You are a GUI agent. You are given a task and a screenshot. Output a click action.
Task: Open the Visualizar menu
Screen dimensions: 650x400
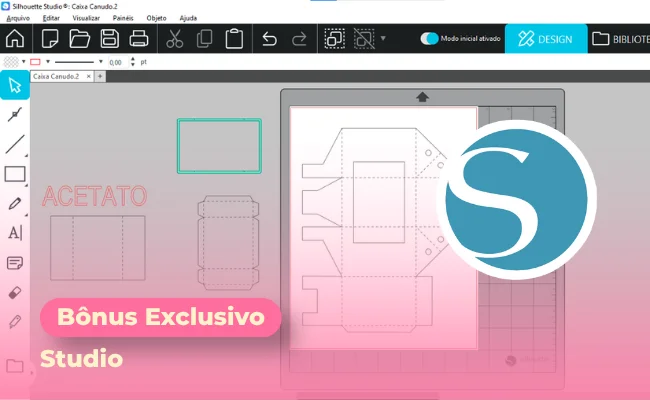click(86, 18)
